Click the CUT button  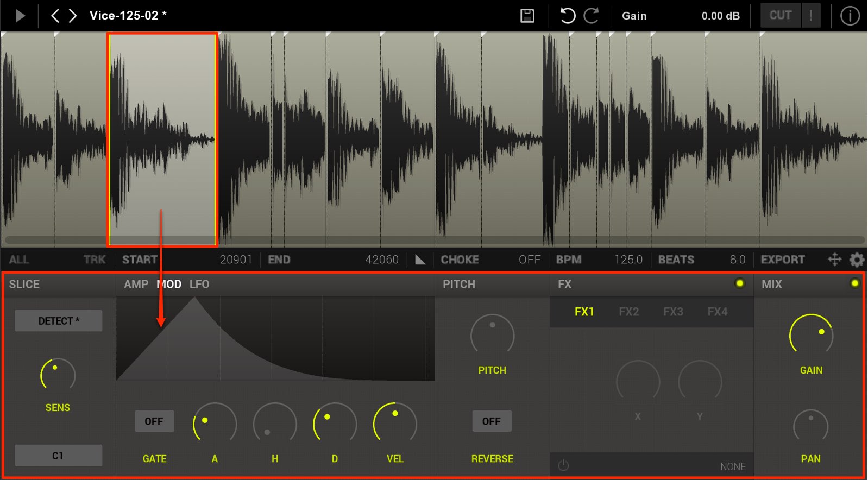click(x=781, y=16)
